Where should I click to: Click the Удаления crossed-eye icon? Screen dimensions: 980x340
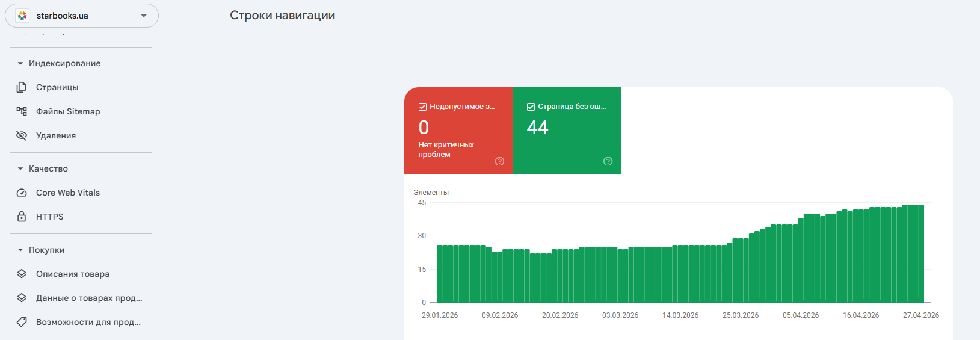point(22,135)
